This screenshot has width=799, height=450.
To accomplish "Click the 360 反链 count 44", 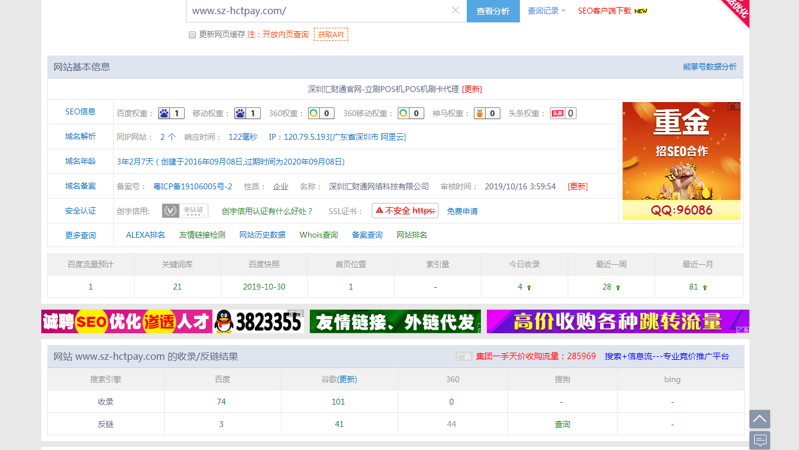I will click(x=451, y=424).
